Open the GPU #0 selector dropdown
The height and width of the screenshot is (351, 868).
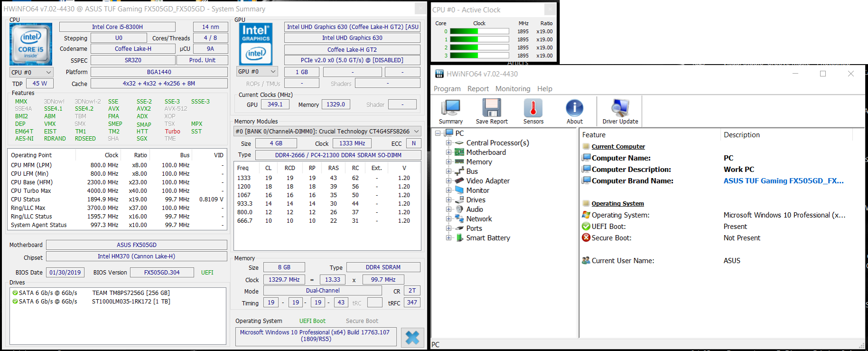point(257,72)
